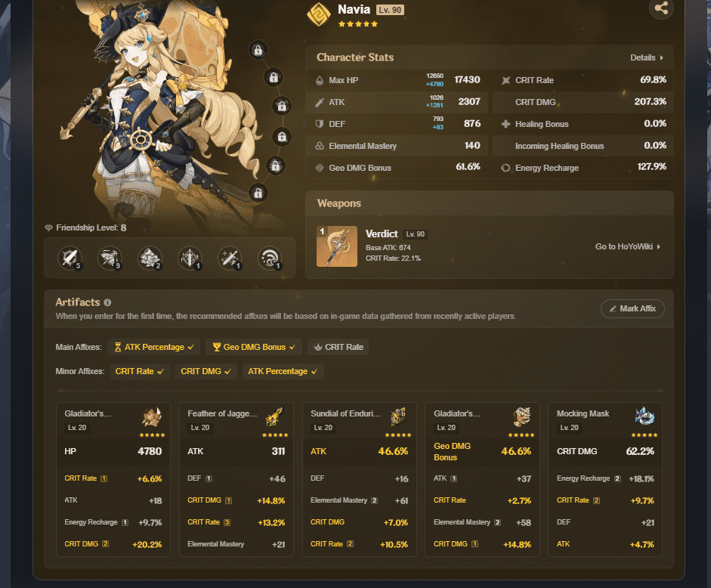Viewport: 711px width, 588px height.
Task: Expand Character Stats Details
Action: tap(647, 57)
